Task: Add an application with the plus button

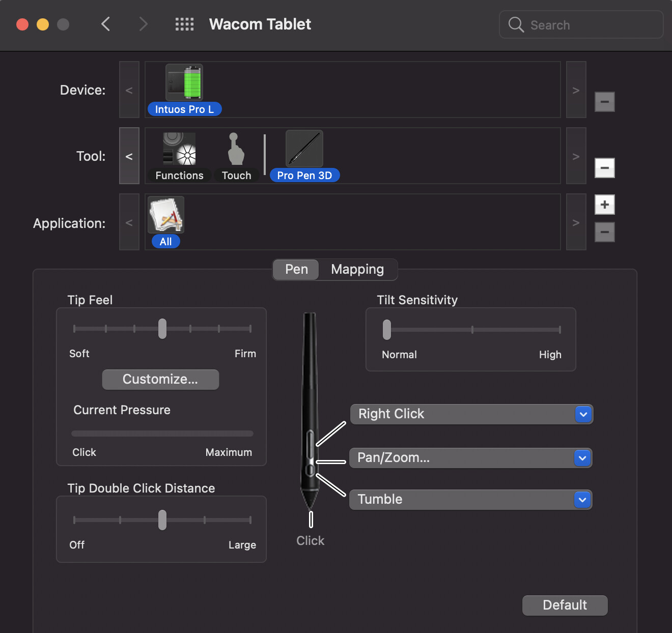Action: tap(604, 205)
